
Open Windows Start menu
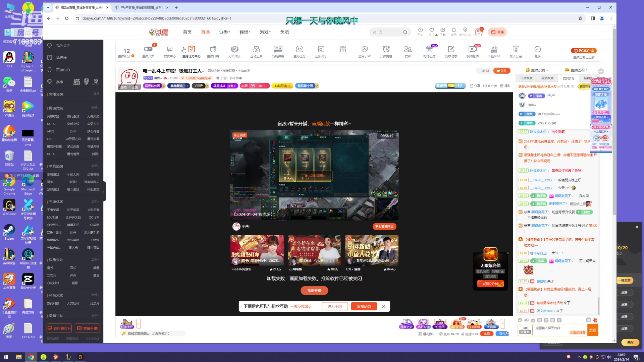point(6,357)
